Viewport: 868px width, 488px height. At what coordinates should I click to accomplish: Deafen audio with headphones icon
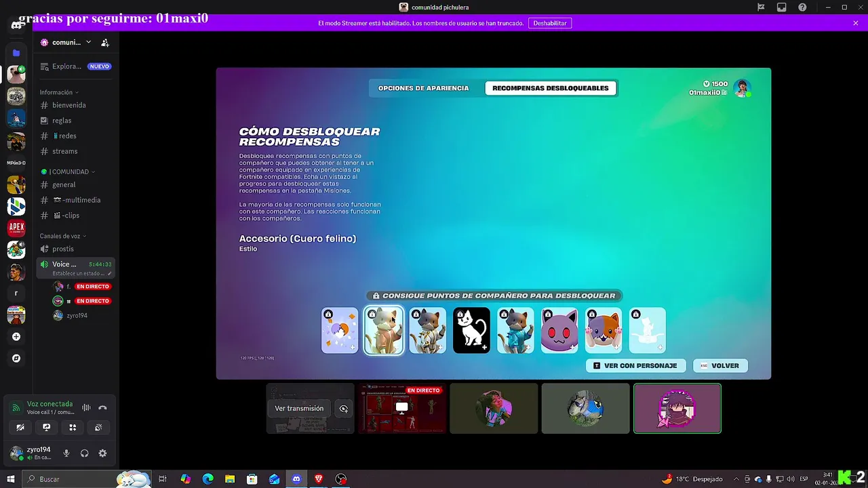[84, 453]
